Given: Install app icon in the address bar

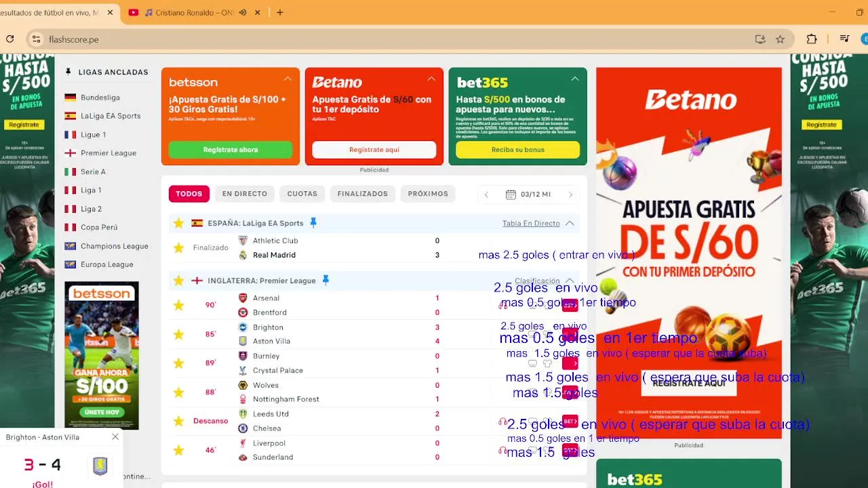Looking at the screenshot, I should tap(760, 39).
